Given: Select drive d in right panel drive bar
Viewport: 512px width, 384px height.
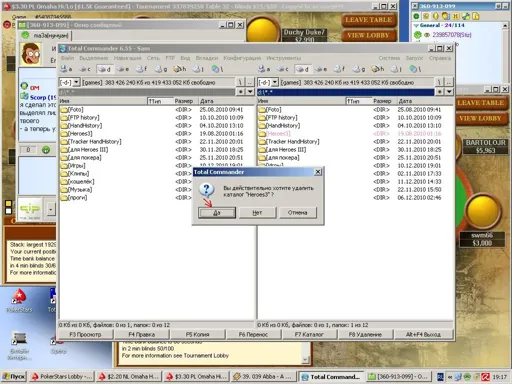Looking at the screenshot, I should tap(302, 69).
